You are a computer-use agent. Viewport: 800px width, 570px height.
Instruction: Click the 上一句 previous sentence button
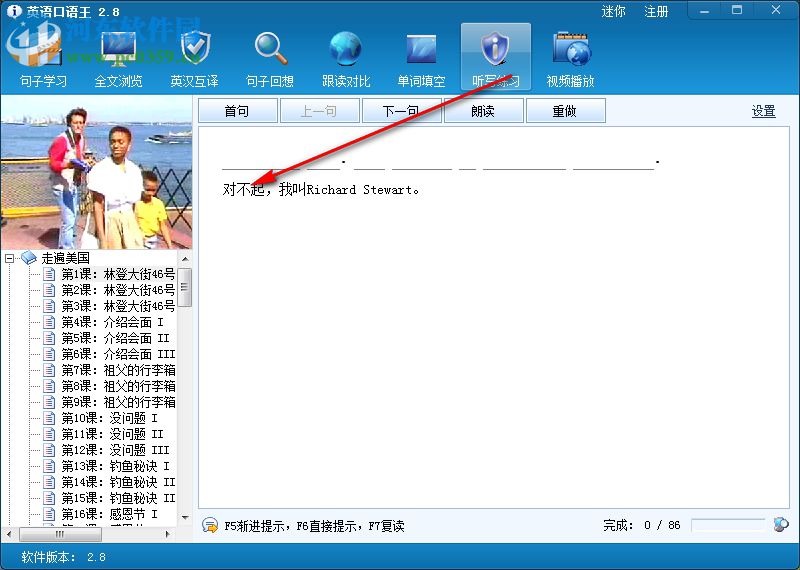coord(320,111)
